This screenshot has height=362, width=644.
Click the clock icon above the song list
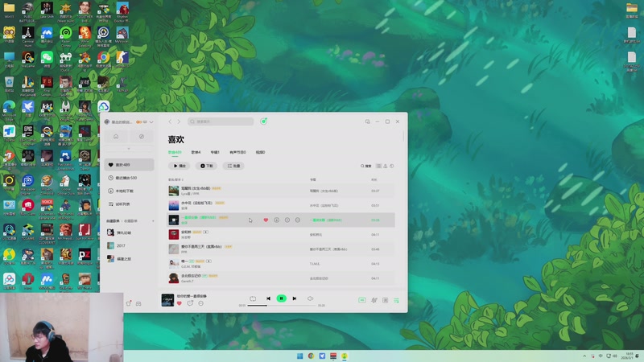[x=392, y=167]
